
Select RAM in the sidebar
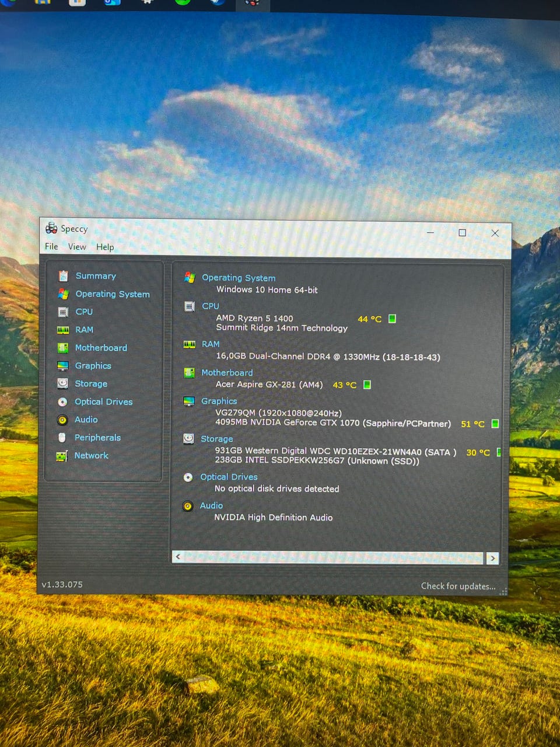click(84, 330)
